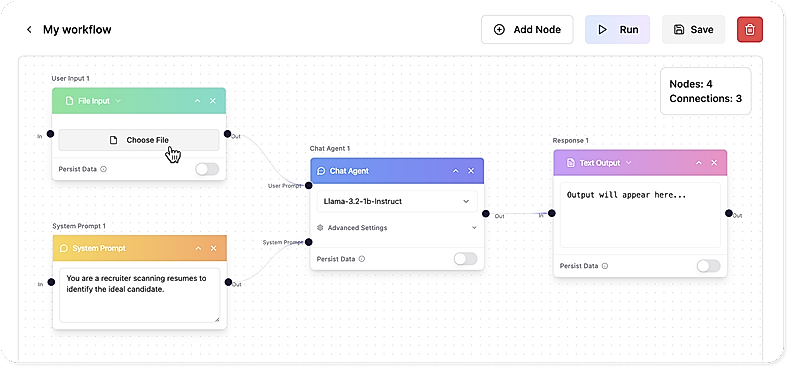The height and width of the screenshot is (368, 789).
Task: Click the floppy disk icon on Save
Action: point(679,30)
